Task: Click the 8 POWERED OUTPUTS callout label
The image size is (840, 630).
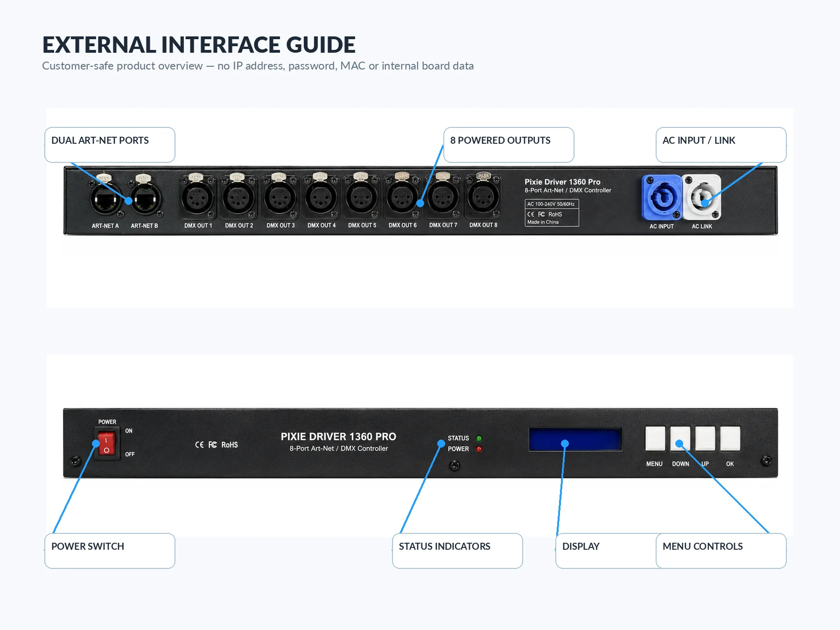Action: tap(509, 145)
